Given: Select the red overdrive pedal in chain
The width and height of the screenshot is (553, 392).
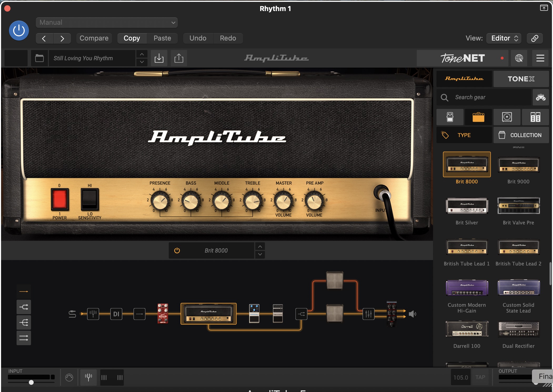Looking at the screenshot, I should (163, 314).
